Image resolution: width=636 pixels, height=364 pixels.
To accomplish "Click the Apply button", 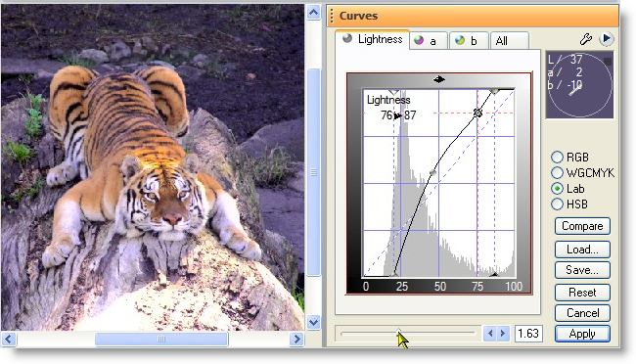I will (x=582, y=334).
